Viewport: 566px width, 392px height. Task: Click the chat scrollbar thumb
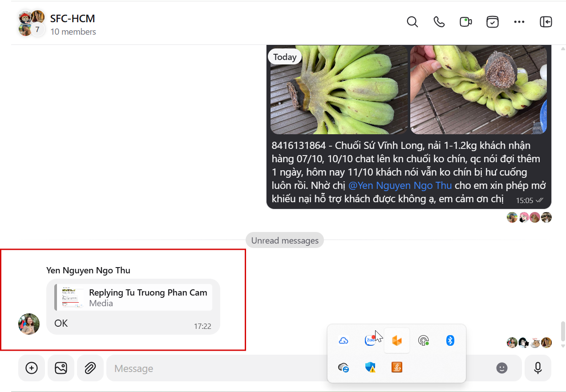[x=563, y=331]
